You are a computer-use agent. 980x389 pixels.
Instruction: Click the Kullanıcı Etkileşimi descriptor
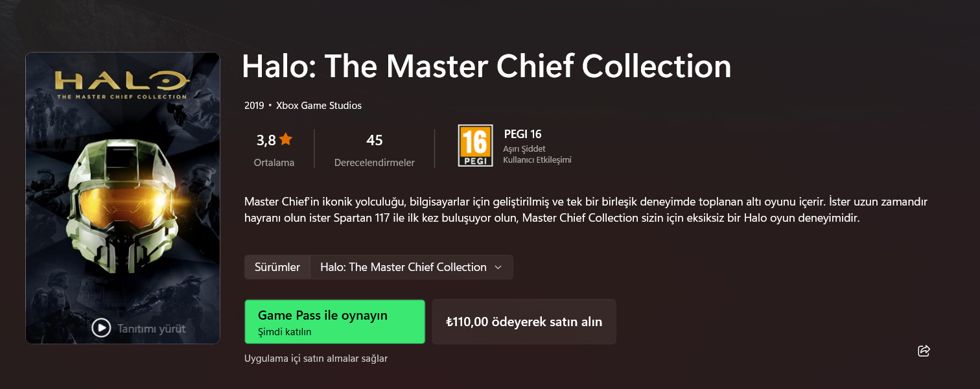pos(537,160)
